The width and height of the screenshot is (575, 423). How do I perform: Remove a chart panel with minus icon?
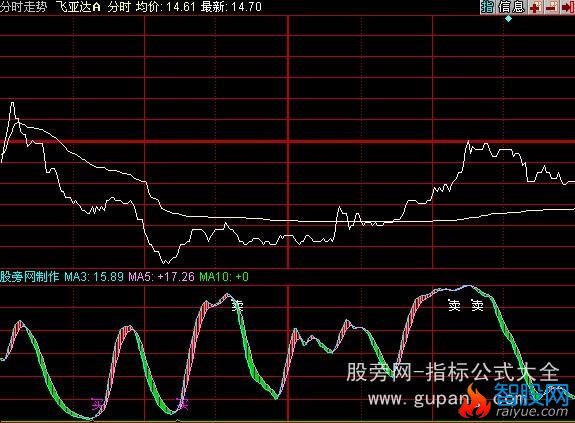(552, 7)
